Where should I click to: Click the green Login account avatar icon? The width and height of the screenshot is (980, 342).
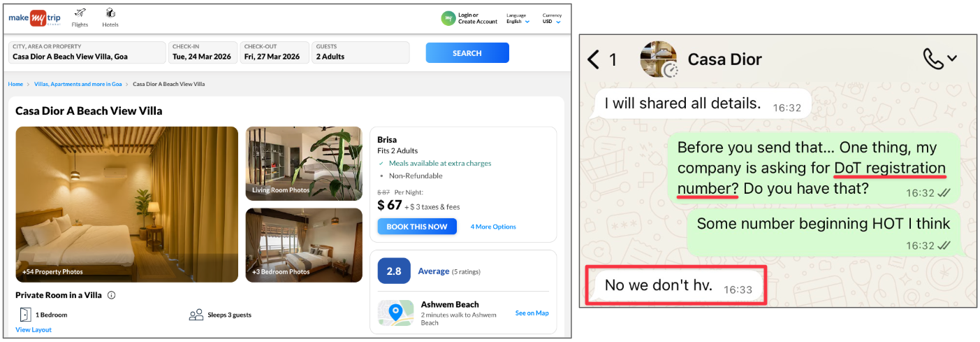tap(448, 18)
